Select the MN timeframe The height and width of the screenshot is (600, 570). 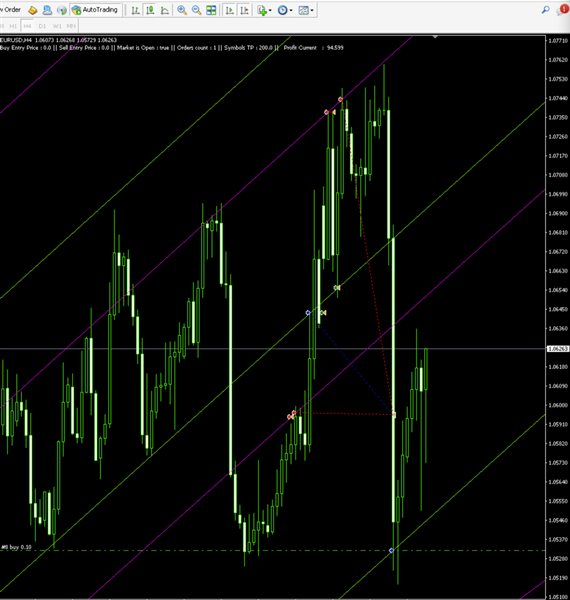71,26
